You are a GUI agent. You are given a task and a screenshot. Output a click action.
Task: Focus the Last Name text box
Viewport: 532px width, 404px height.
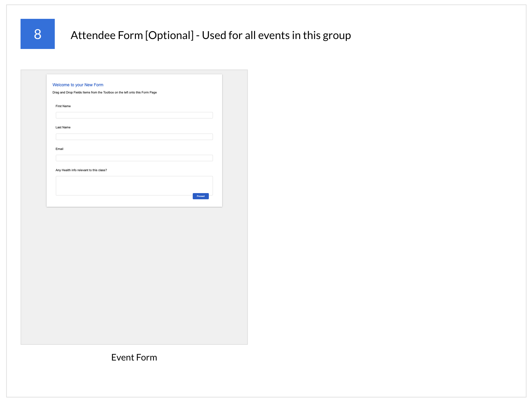(134, 137)
